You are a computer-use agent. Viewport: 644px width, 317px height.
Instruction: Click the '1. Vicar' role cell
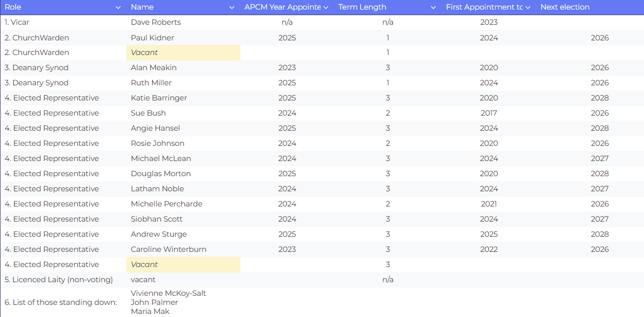tap(17, 22)
